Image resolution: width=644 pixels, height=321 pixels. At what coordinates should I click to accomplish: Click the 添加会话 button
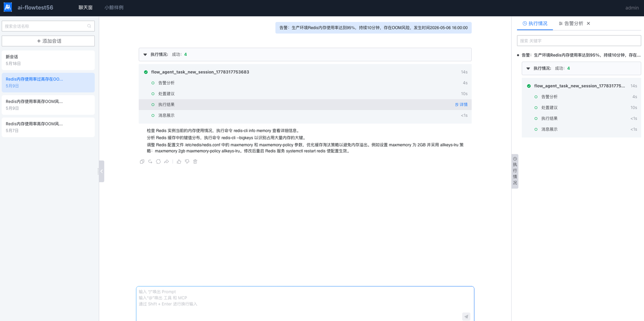click(x=48, y=41)
